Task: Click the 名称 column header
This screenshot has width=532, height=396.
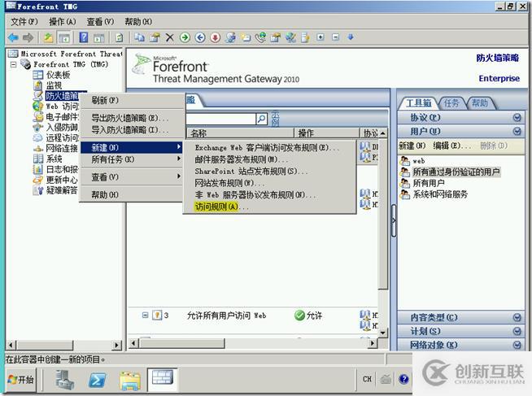Action: click(x=240, y=133)
